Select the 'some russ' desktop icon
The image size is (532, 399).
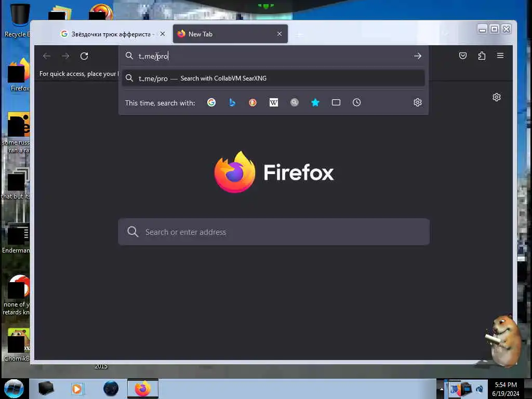[x=16, y=133]
